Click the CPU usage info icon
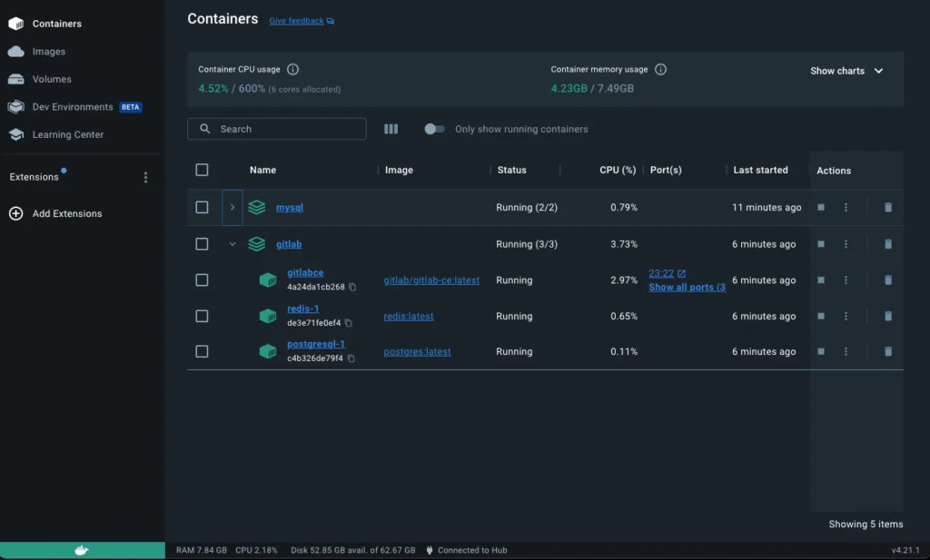The image size is (930, 560). 292,70
